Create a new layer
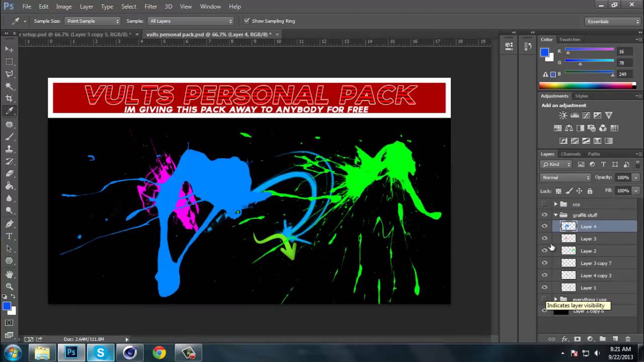The width and height of the screenshot is (644, 362). (615, 339)
